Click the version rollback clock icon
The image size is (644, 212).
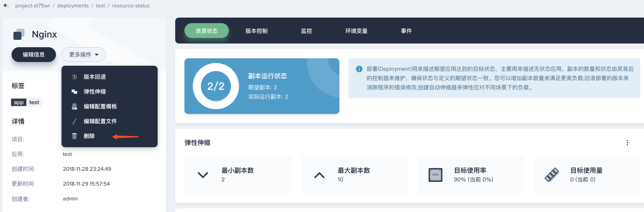pos(74,77)
